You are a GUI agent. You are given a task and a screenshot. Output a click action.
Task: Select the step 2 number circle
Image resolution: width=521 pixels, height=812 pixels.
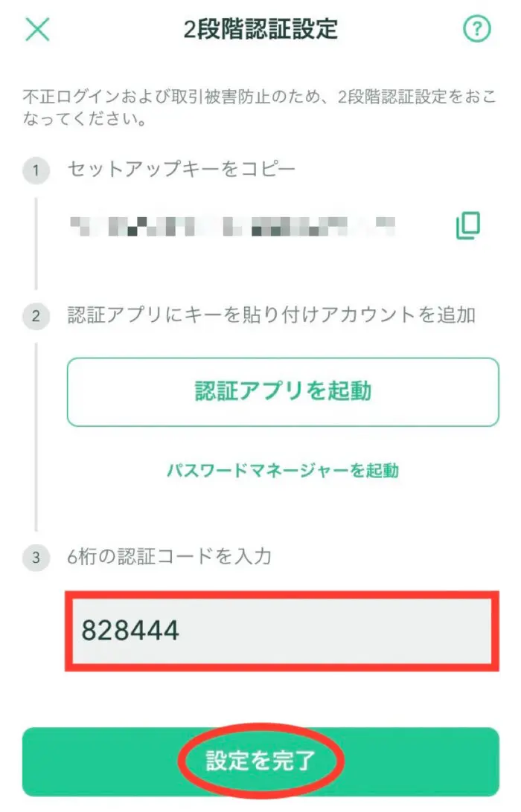click(x=36, y=316)
